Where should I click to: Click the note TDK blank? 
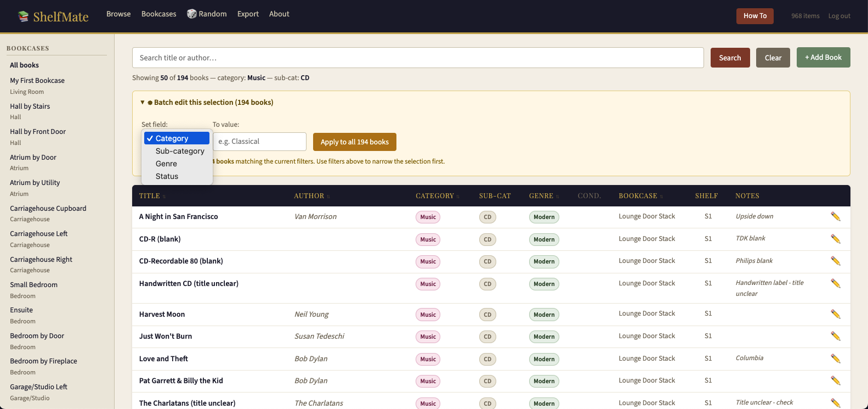(x=750, y=238)
